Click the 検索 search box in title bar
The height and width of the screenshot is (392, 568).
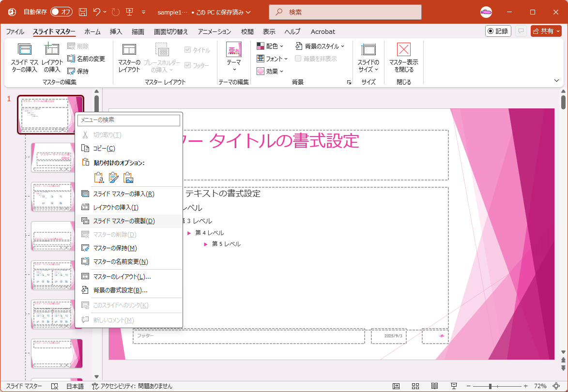(345, 12)
